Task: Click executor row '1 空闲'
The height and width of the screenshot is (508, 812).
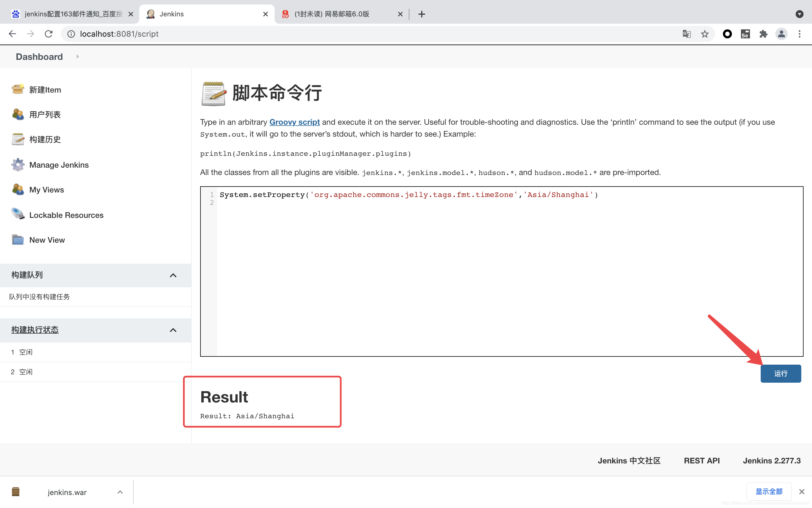Action: pos(96,352)
